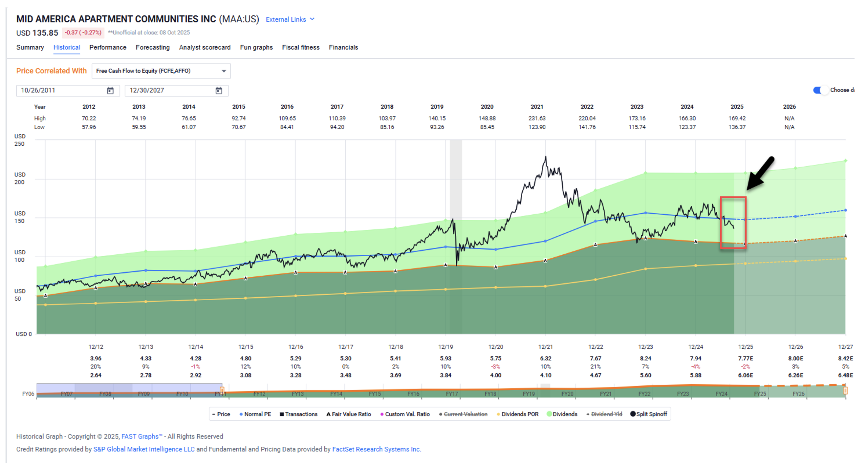
Task: Click the External Links chevron arrow
Action: pyautogui.click(x=312, y=19)
